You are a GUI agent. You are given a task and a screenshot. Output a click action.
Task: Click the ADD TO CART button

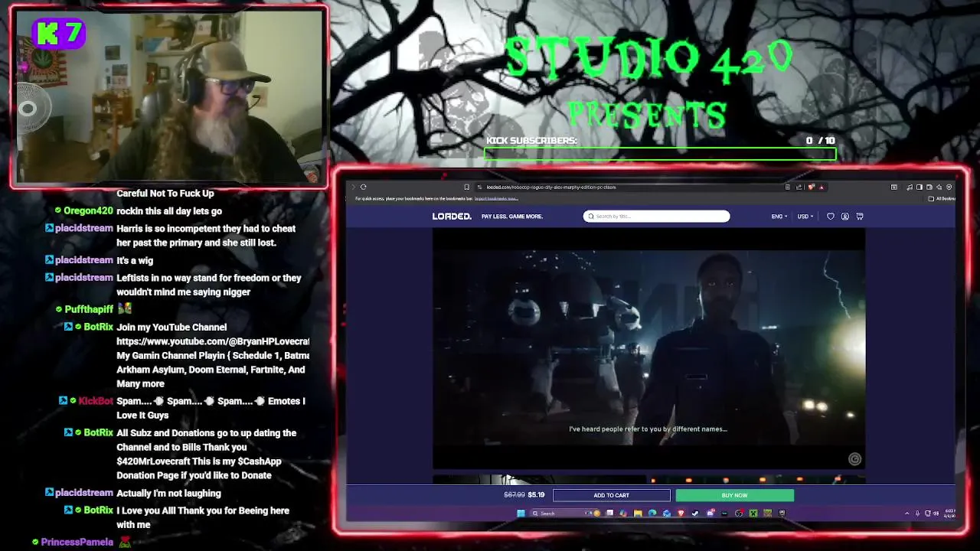click(611, 495)
